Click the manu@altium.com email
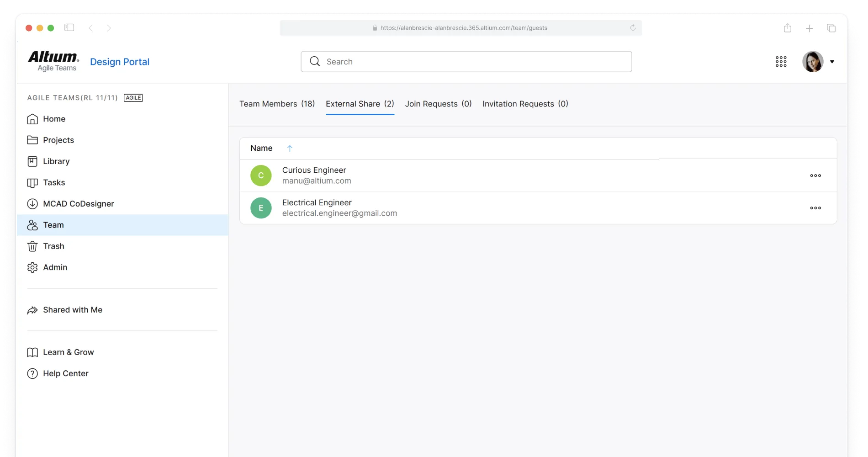This screenshot has width=868, height=457. 317,181
